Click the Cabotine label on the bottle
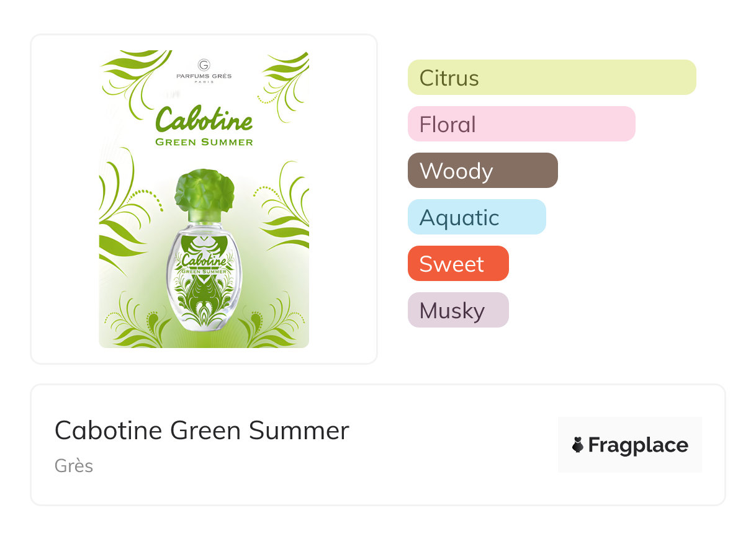 pyautogui.click(x=204, y=259)
